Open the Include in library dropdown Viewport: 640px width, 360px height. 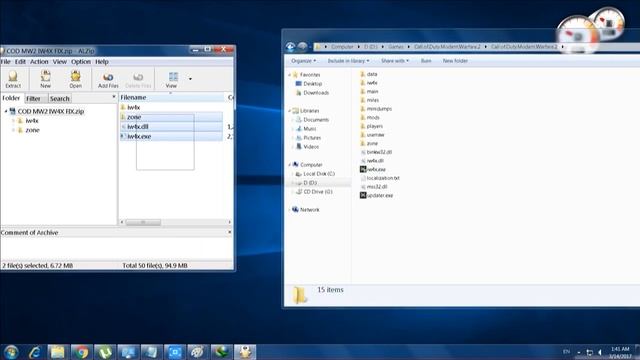pyautogui.click(x=348, y=61)
